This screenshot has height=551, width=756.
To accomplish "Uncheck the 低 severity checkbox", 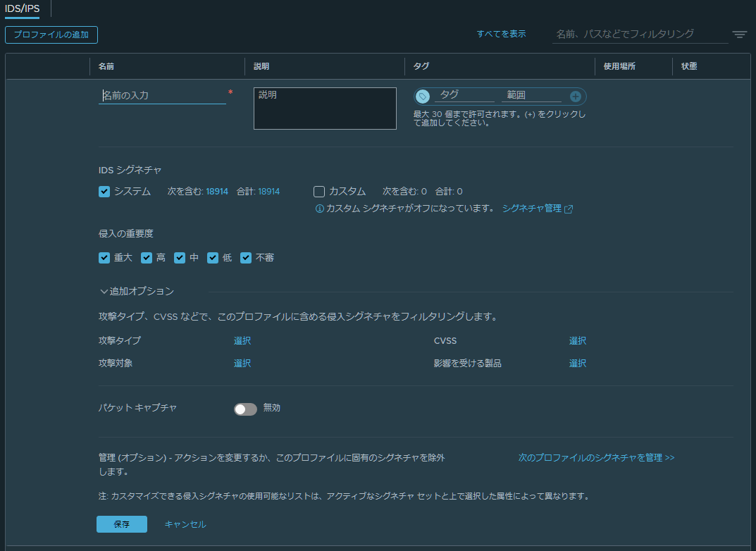I will [x=213, y=258].
